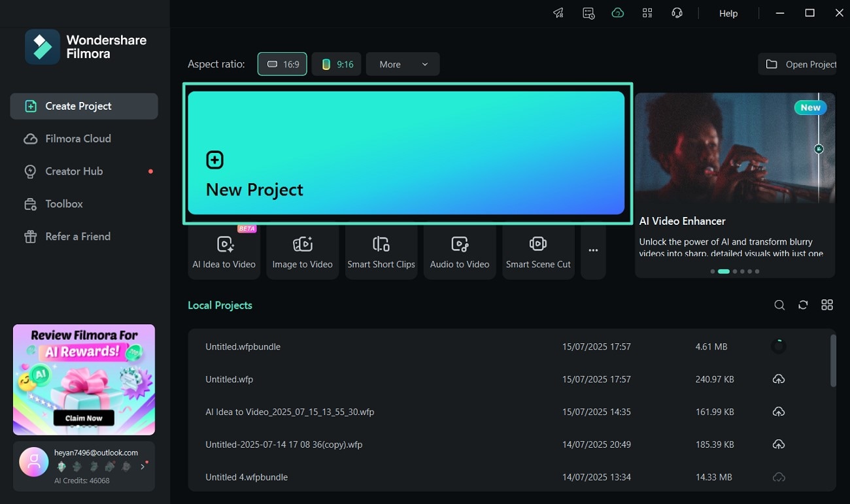Open the Review Filmora For AI Rewards banner

click(84, 380)
